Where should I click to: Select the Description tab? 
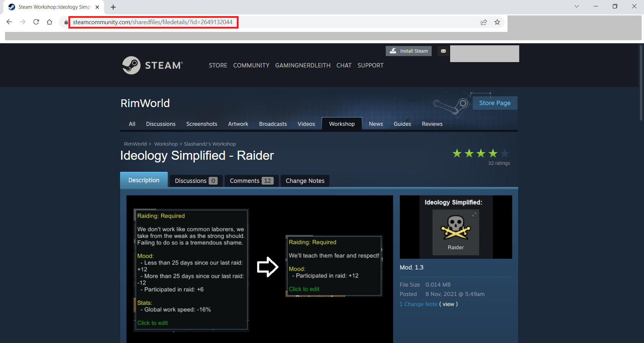pos(144,180)
